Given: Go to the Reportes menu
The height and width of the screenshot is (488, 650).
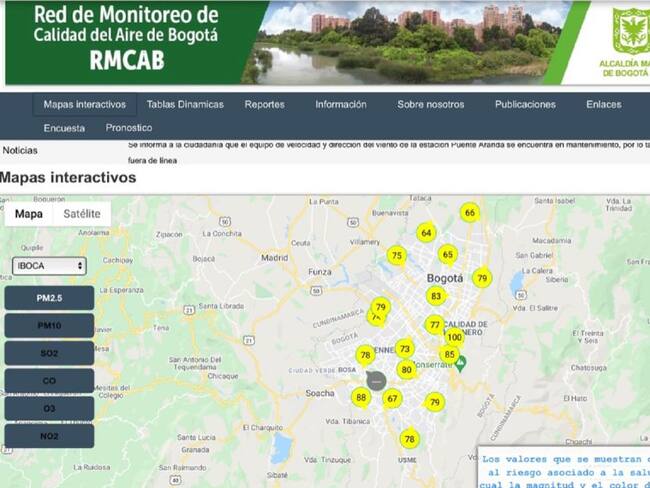Looking at the screenshot, I should [264, 104].
